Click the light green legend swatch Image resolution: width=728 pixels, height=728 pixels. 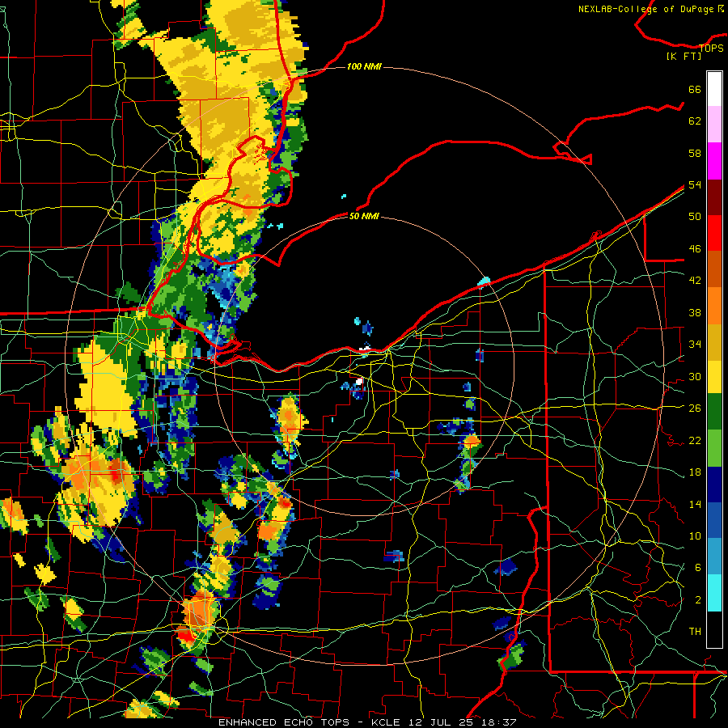pos(714,448)
